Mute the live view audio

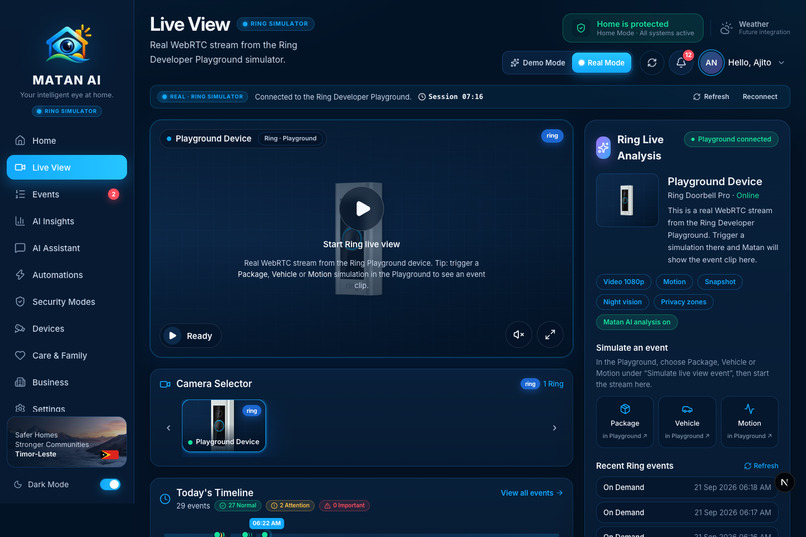(519, 335)
